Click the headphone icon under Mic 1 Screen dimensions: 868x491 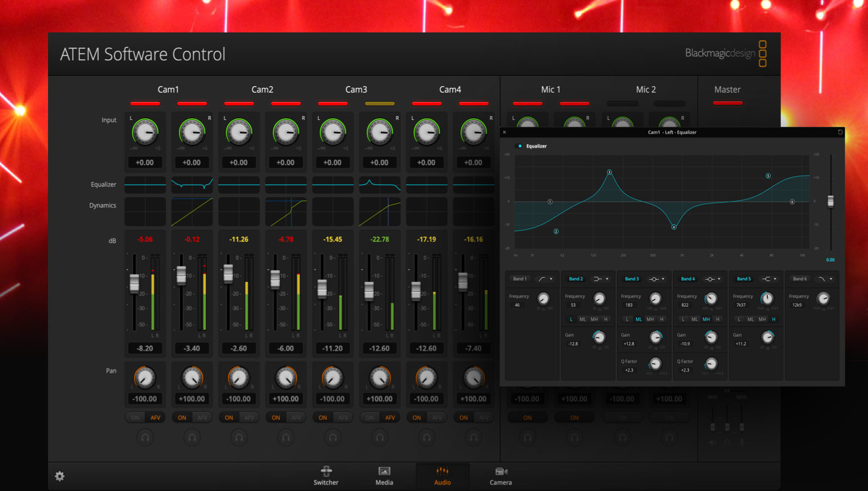coord(527,437)
